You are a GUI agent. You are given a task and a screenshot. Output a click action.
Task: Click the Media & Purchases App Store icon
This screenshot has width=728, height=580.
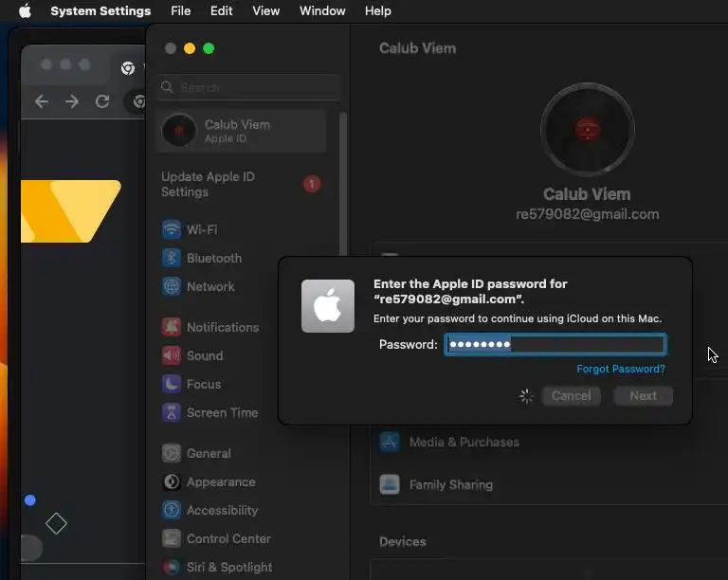(390, 442)
